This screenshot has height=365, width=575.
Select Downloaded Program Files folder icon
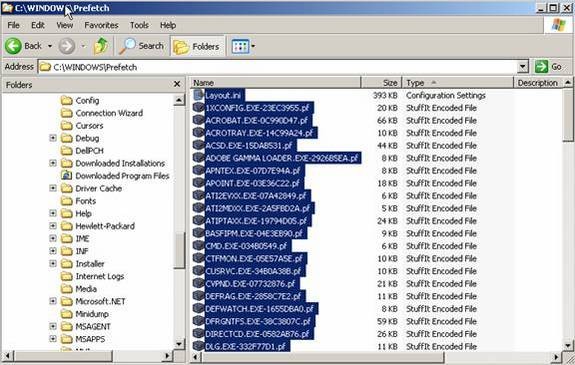pos(66,175)
